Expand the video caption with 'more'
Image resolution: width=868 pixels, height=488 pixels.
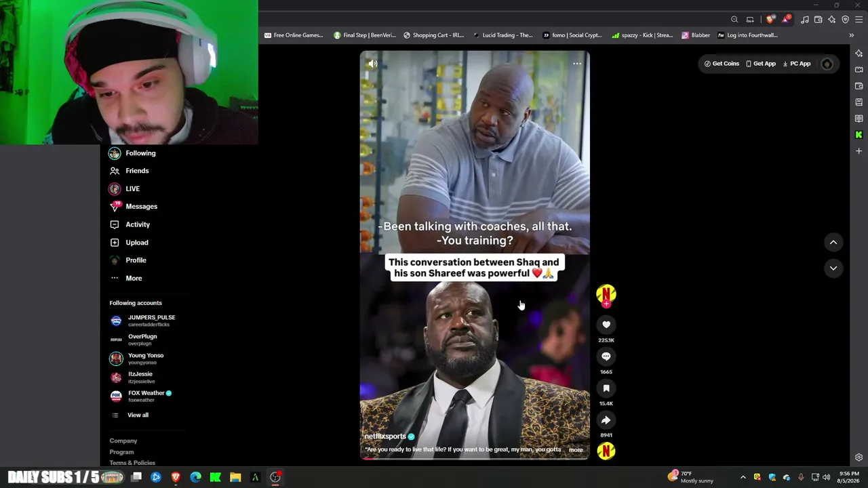tap(576, 450)
